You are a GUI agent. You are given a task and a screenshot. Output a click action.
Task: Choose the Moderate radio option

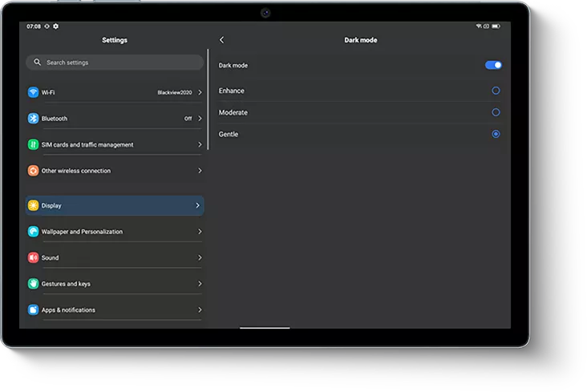496,112
